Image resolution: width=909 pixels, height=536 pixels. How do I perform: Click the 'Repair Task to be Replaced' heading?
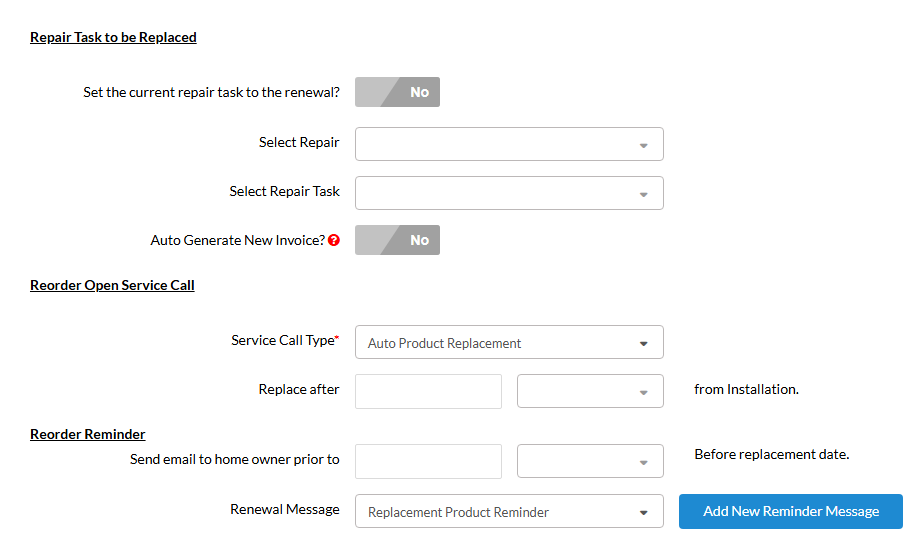113,37
